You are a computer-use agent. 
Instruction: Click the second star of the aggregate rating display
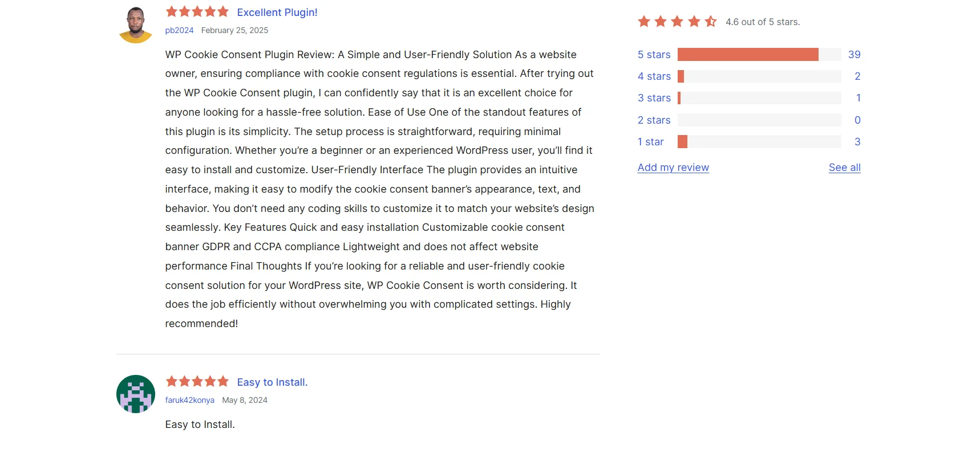pyautogui.click(x=661, y=21)
